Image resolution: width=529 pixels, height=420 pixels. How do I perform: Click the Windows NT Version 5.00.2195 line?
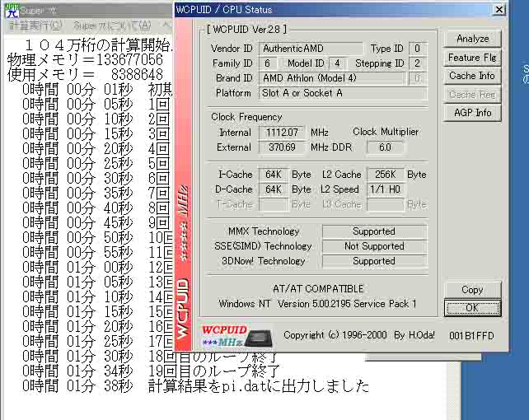coord(317,304)
